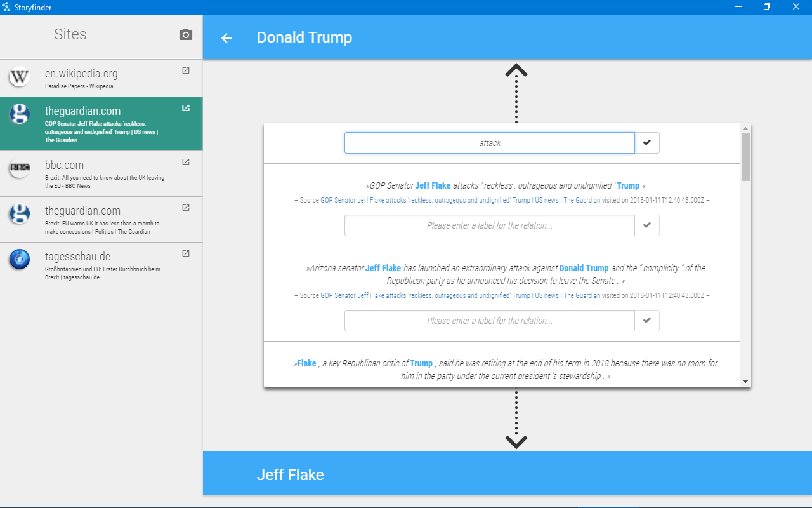Screen dimensions: 812x508
Task: Open tagesschau.de external link icon
Action: (x=186, y=253)
